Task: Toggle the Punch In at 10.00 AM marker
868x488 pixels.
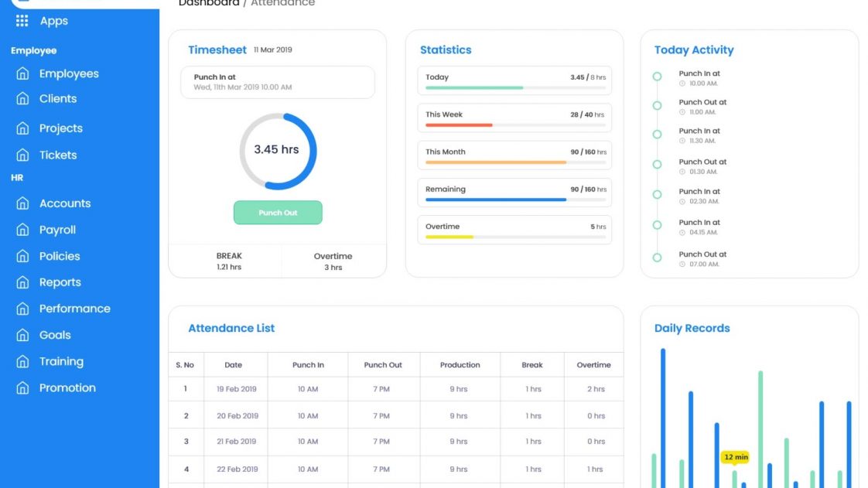Action: click(657, 77)
